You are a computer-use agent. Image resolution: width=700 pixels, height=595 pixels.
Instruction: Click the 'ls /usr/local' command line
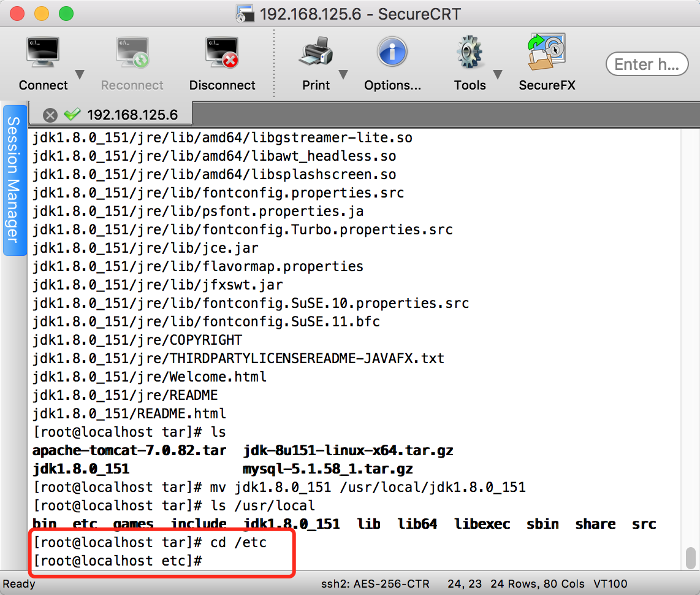(x=174, y=505)
